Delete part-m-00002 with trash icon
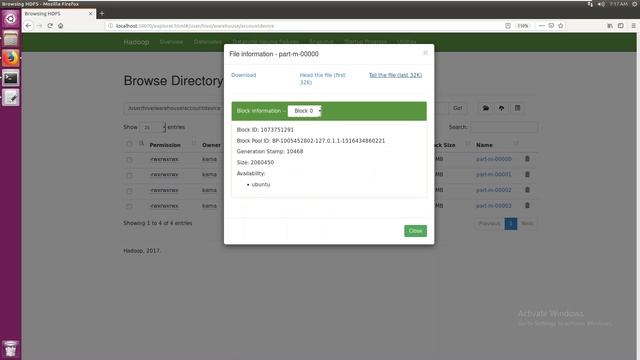This screenshot has width=640, height=360. 527,189
